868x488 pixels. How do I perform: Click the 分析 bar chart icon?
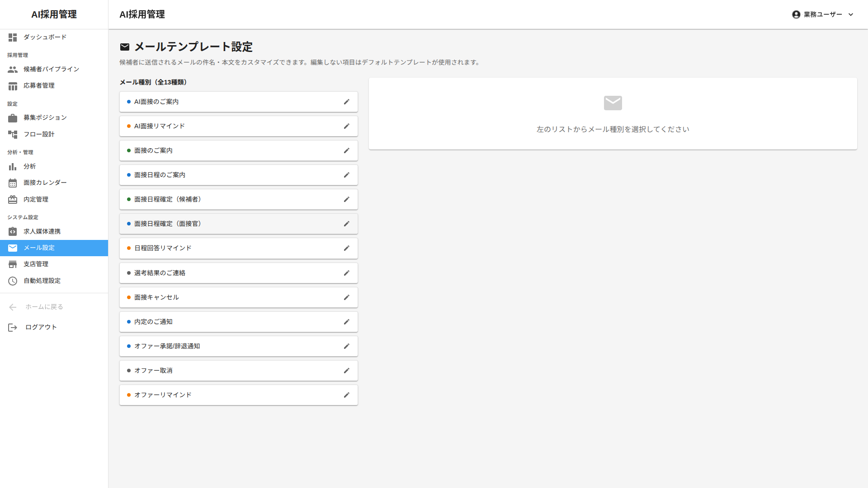tap(13, 167)
